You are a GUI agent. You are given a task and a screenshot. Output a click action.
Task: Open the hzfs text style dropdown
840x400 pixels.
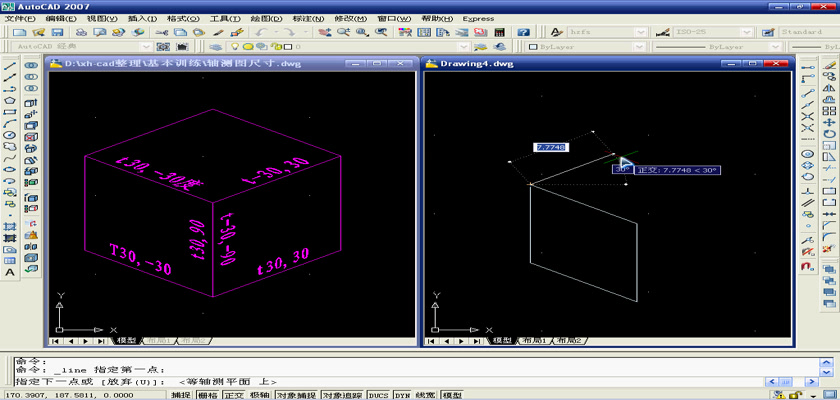point(640,32)
